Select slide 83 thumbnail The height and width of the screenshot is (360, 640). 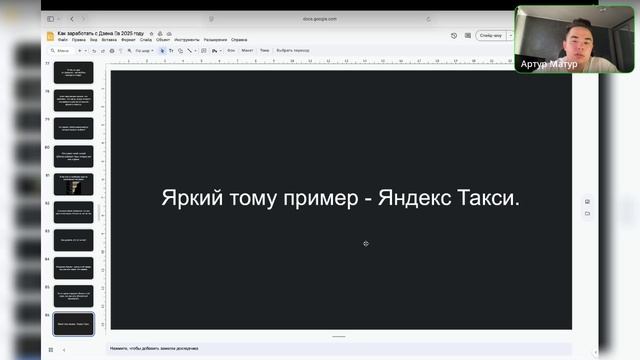pyautogui.click(x=73, y=240)
